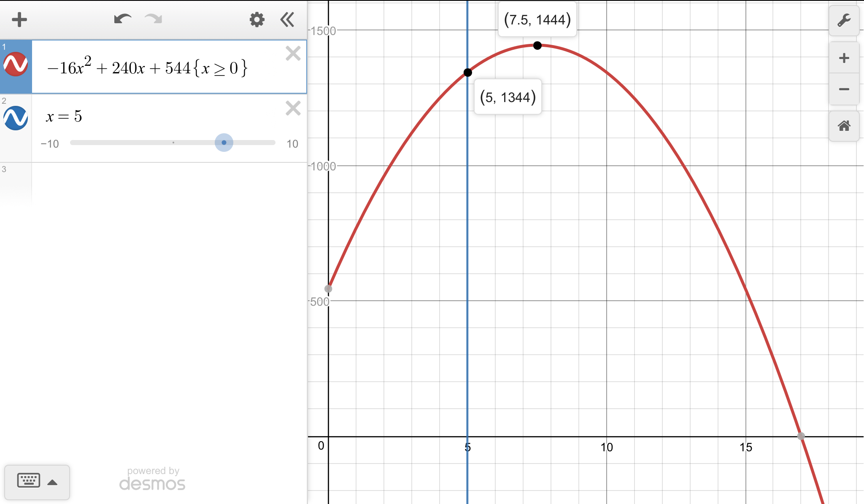
Task: Click in empty expression row 3
Action: coord(169,183)
